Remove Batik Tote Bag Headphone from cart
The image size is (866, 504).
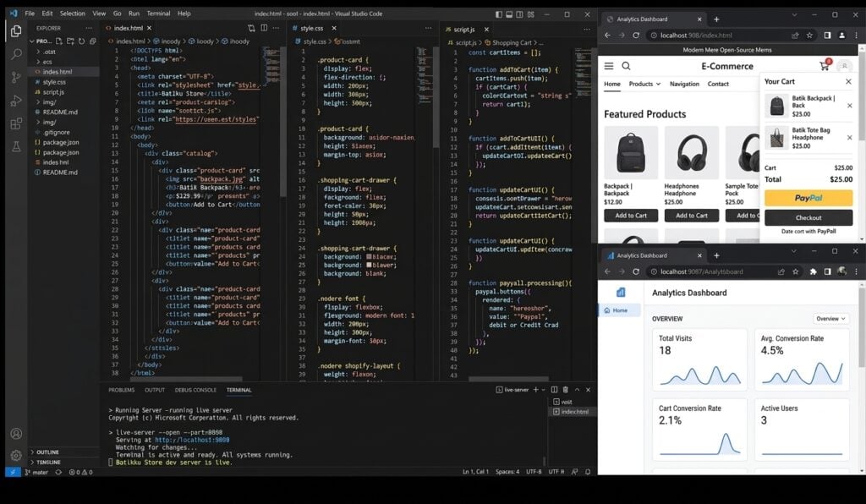point(849,138)
